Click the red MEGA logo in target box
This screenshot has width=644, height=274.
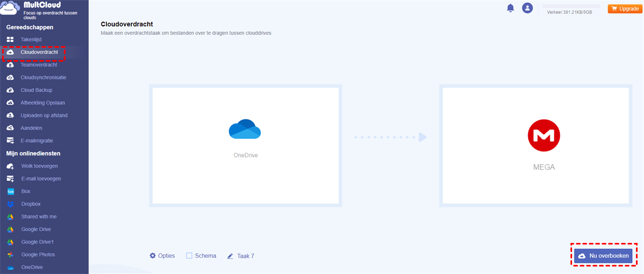[544, 136]
